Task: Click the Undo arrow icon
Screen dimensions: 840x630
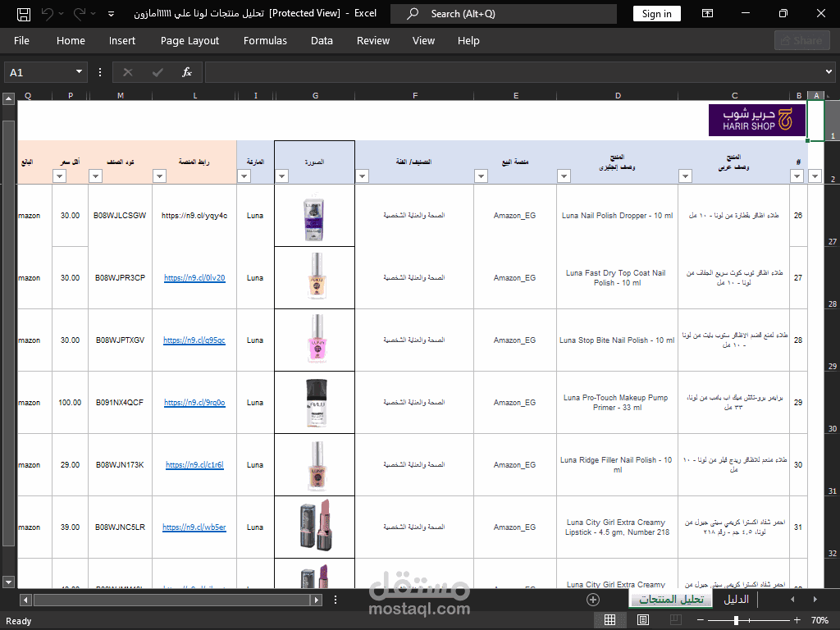Action: 48,14
